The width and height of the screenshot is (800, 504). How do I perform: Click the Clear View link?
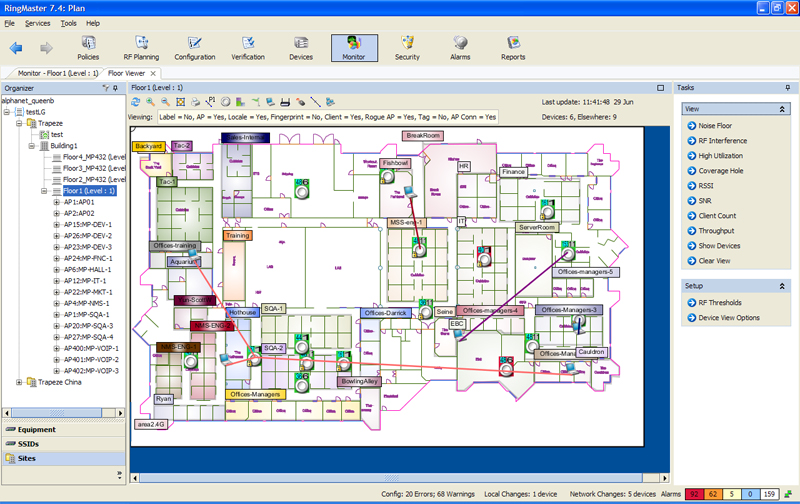tap(714, 261)
